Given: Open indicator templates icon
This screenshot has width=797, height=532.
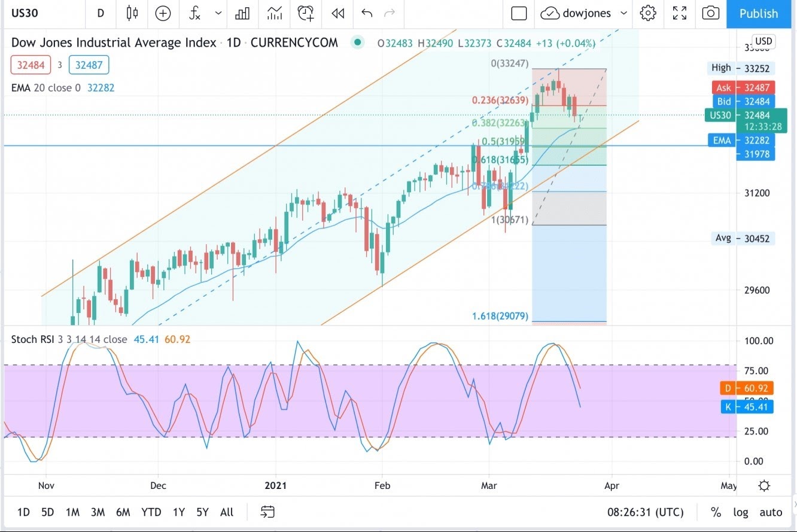Looking at the screenshot, I should pos(275,13).
